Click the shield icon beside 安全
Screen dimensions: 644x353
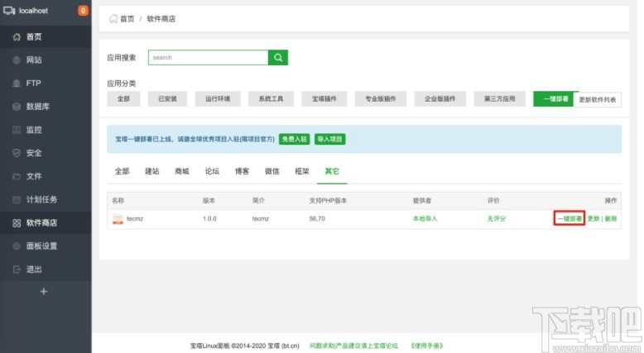click(17, 153)
